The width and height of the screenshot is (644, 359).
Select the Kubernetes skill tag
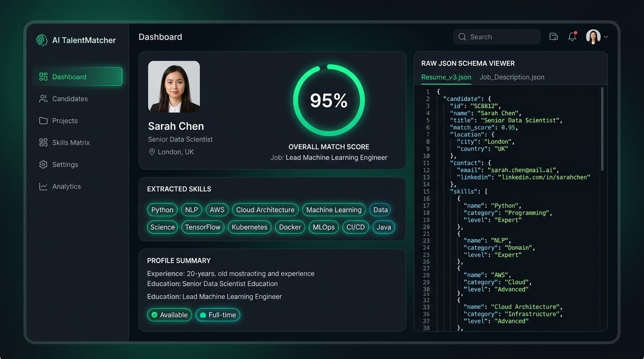249,227
